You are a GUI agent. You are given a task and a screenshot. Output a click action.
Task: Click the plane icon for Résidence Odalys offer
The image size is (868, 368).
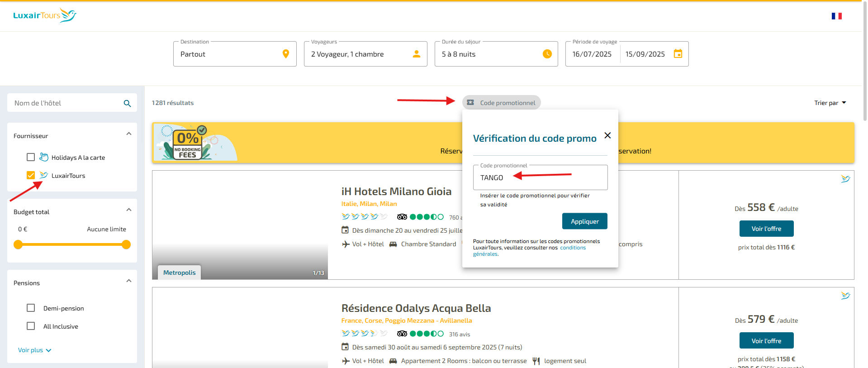(346, 361)
